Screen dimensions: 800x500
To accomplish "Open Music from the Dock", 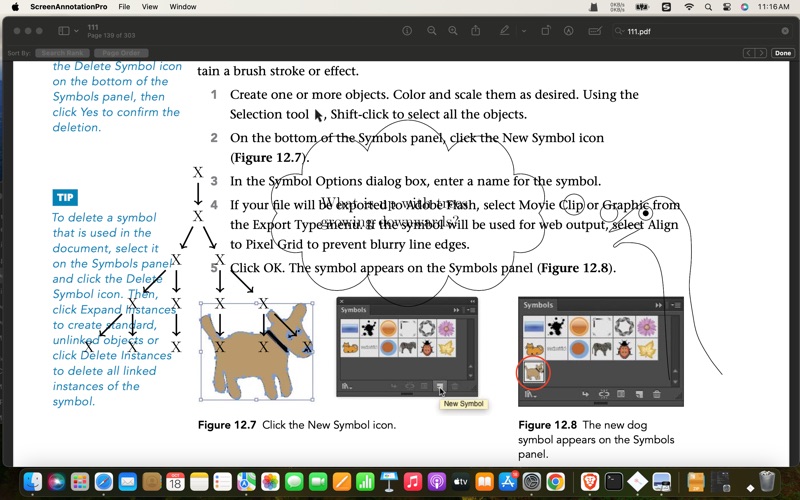I will (x=413, y=481).
